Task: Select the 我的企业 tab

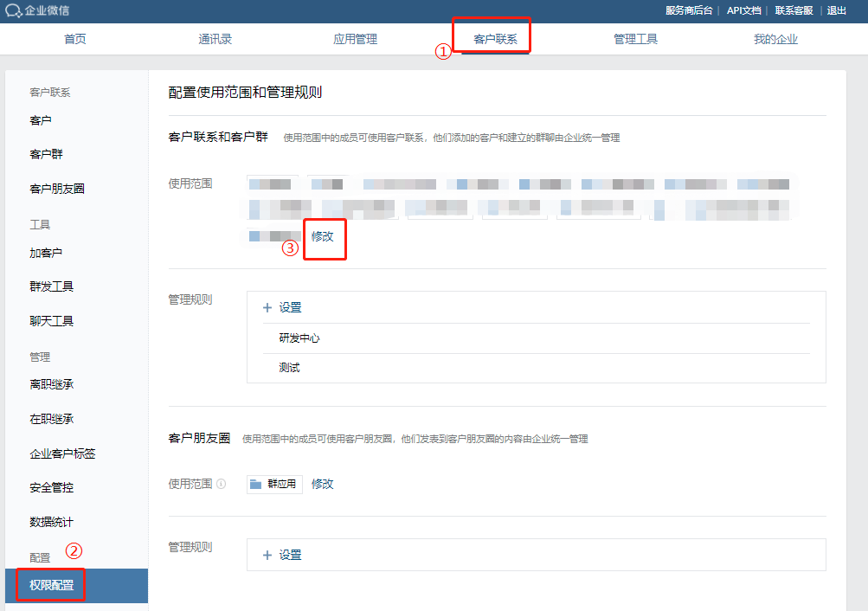Action: click(x=775, y=39)
